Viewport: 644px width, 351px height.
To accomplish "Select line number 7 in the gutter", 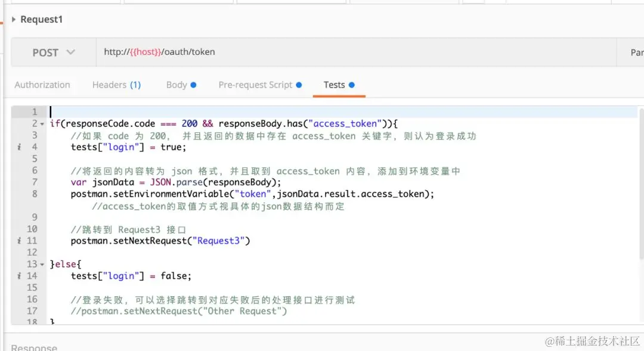I will coord(34,182).
